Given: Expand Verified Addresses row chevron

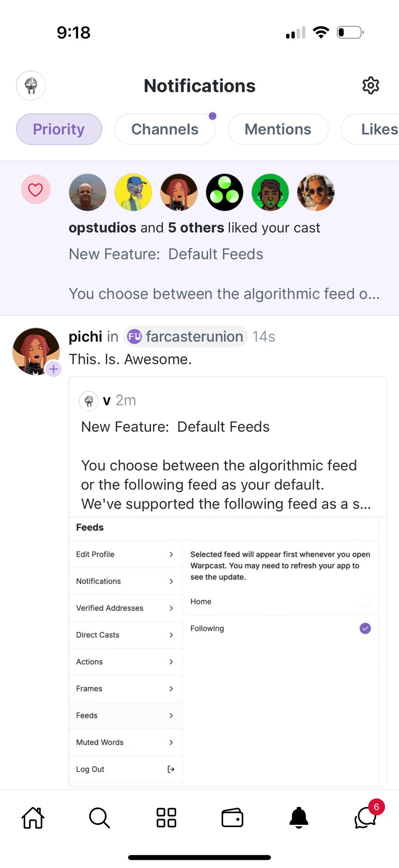Looking at the screenshot, I should [x=171, y=608].
